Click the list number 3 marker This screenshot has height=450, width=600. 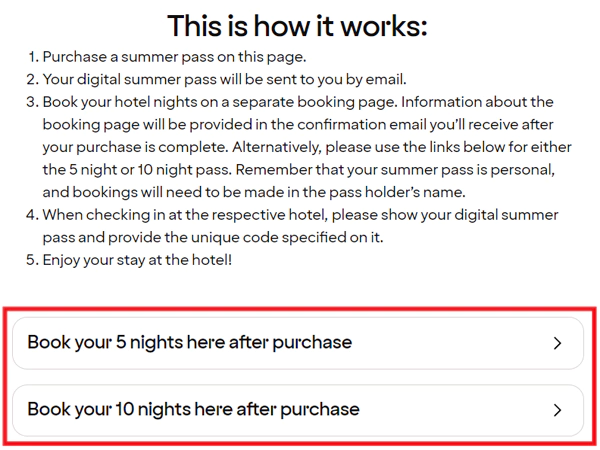click(x=31, y=102)
